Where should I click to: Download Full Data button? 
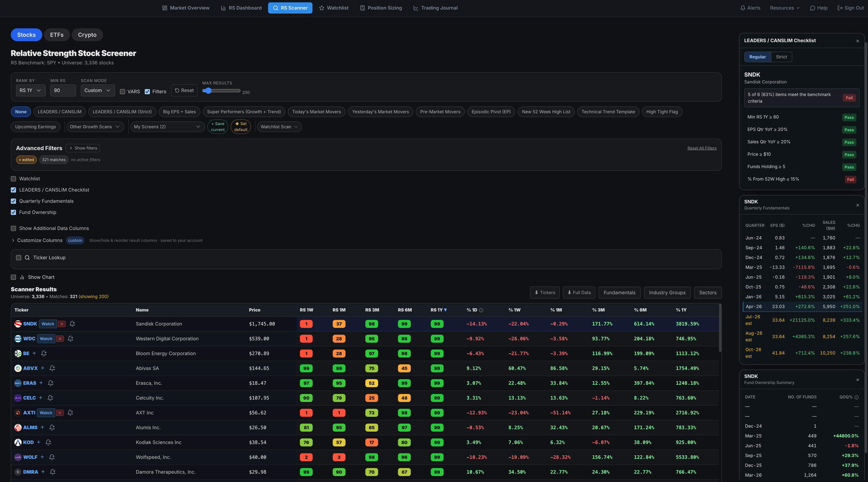[x=579, y=292]
